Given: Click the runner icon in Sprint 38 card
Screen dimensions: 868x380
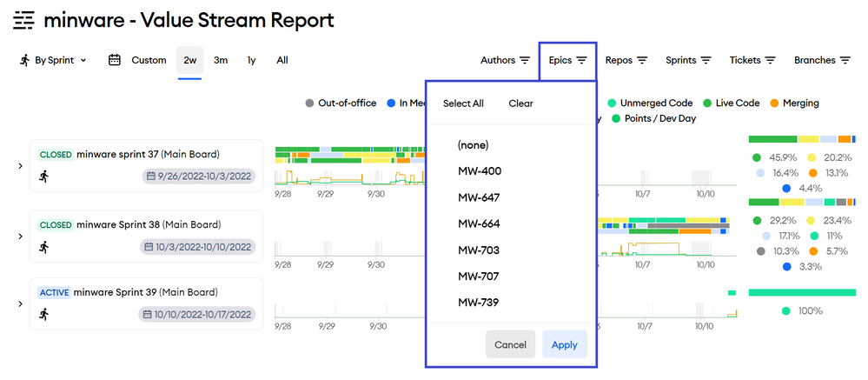Looking at the screenshot, I should click(43, 248).
